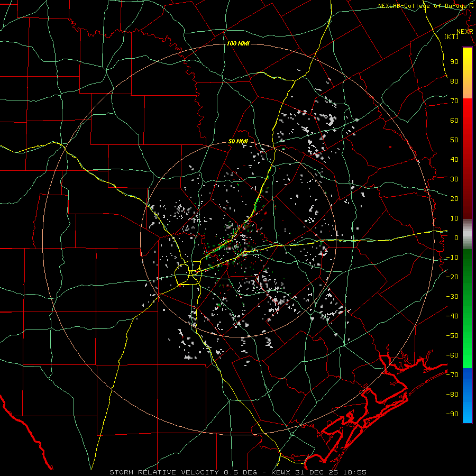Click the -30 value on the velocity scale
The image size is (476, 476).
pyautogui.click(x=452, y=297)
